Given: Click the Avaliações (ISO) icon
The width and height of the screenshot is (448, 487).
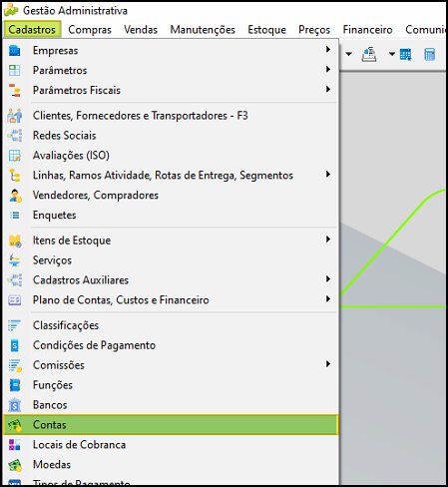Looking at the screenshot, I should coord(15,156).
